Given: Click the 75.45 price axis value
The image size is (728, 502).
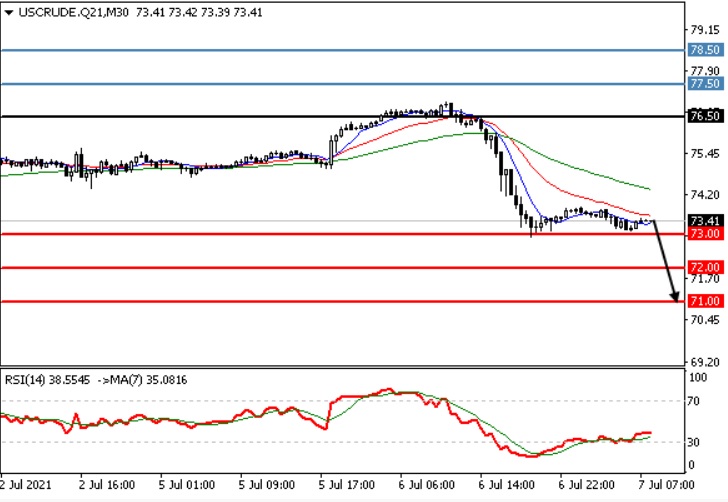Looking at the screenshot, I should point(705,153).
